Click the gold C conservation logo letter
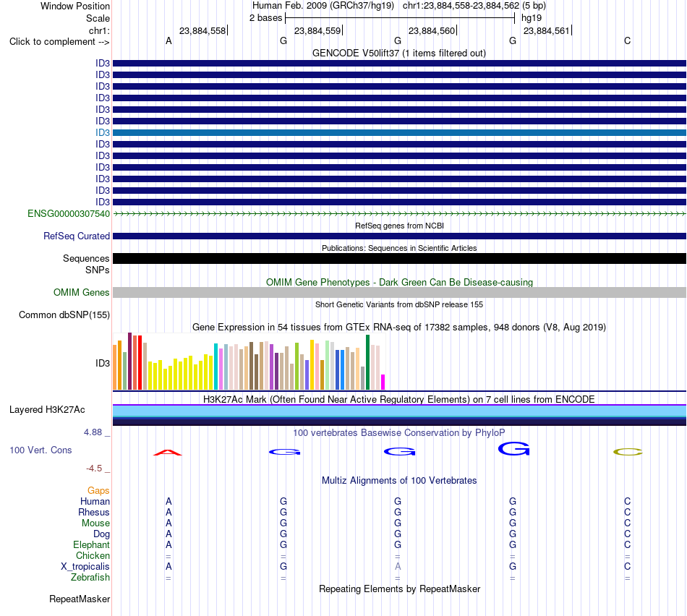Screen dimensions: 687x616 click(628, 452)
